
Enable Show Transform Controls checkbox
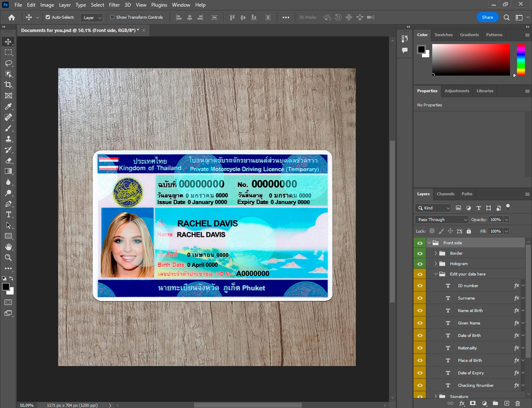click(x=112, y=17)
